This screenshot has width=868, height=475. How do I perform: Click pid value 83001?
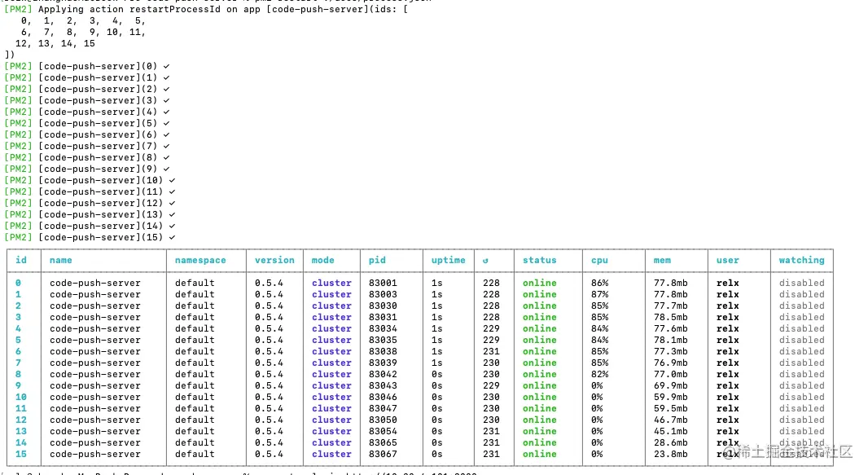tap(383, 283)
